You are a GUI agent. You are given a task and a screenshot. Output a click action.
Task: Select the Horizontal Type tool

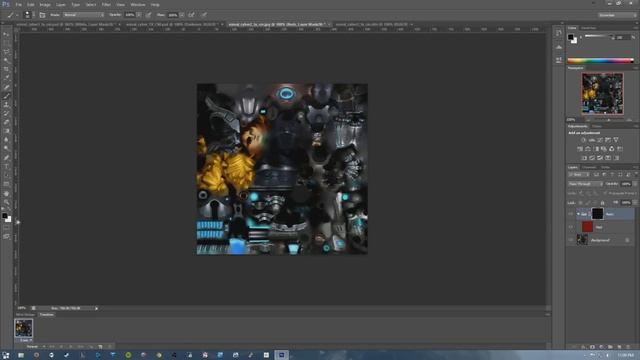click(x=6, y=167)
